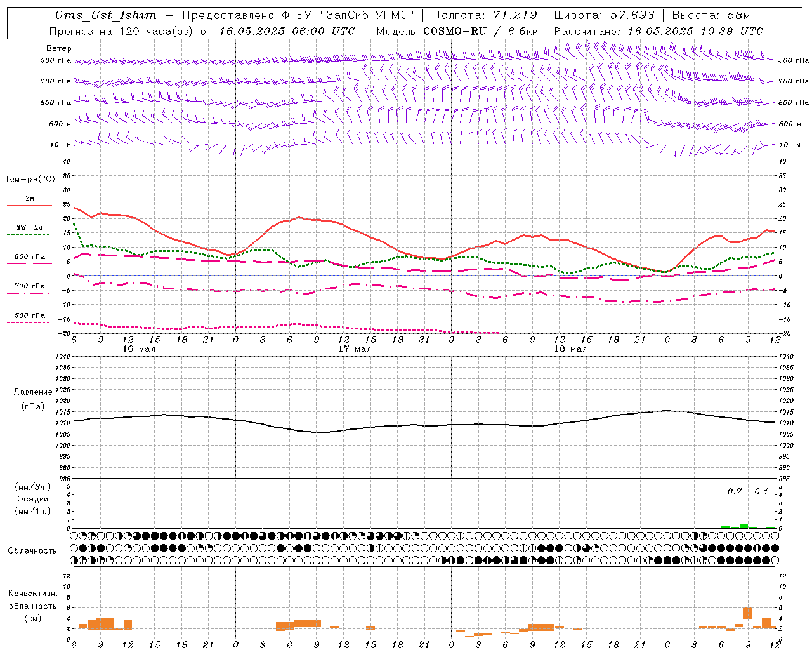Click the "(мм/1ч.)" precipitation unit label
The height and width of the screenshot is (650, 812).
point(33,511)
